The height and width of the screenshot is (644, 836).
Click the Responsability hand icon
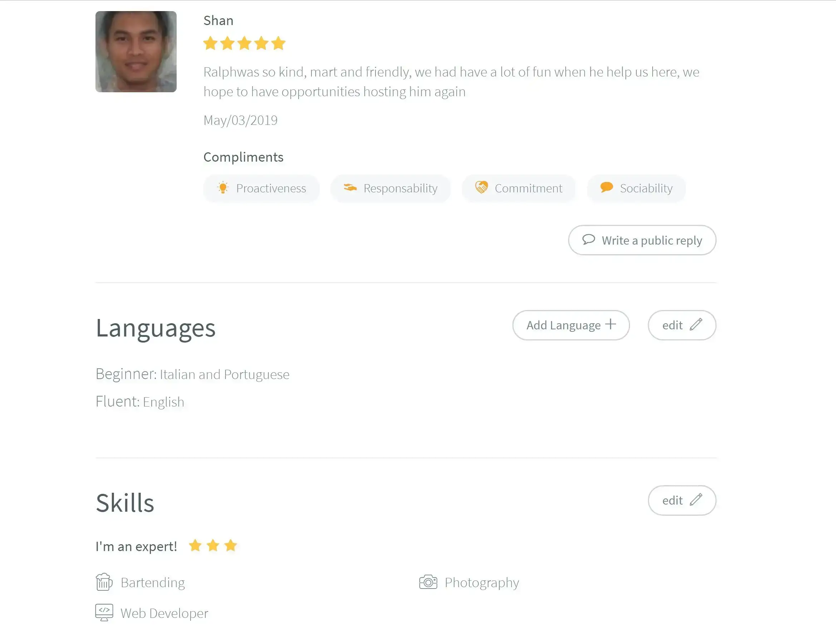pyautogui.click(x=350, y=187)
